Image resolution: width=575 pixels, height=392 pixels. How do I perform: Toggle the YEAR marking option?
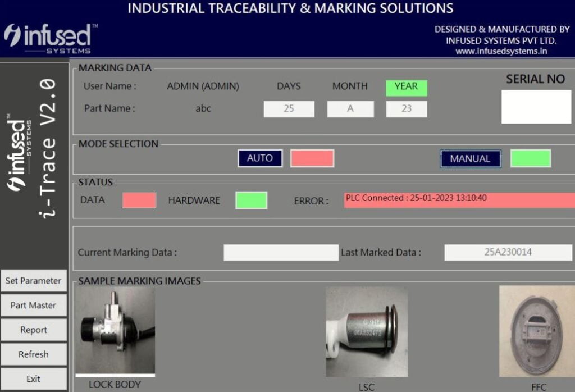coord(405,88)
